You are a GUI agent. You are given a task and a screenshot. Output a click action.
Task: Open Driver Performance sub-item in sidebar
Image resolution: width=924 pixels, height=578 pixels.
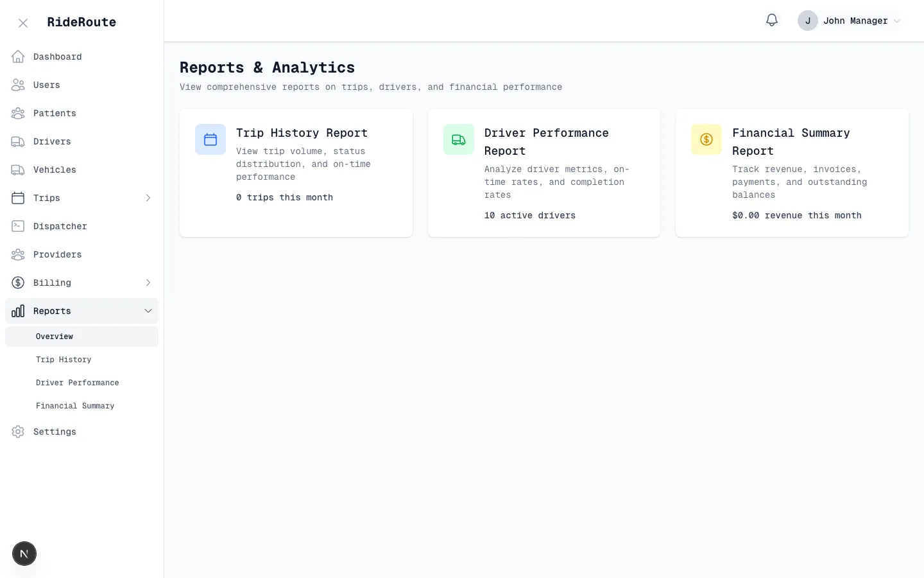tap(81, 383)
